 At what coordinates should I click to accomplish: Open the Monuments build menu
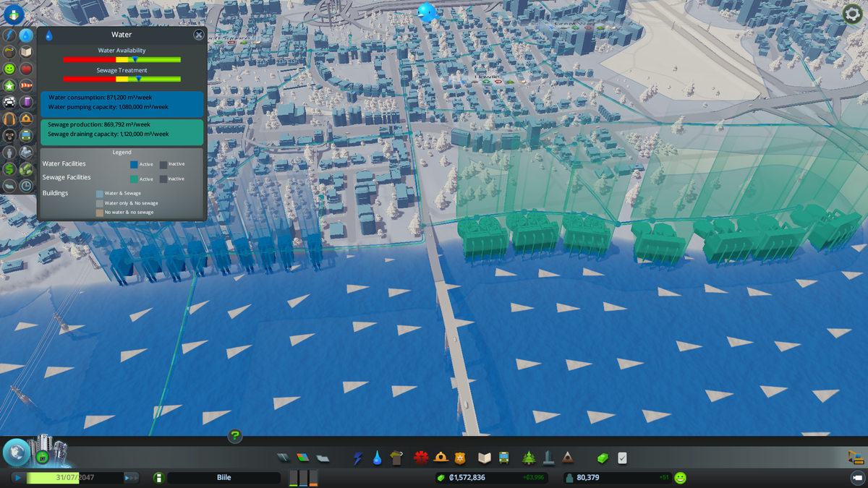pos(568,458)
